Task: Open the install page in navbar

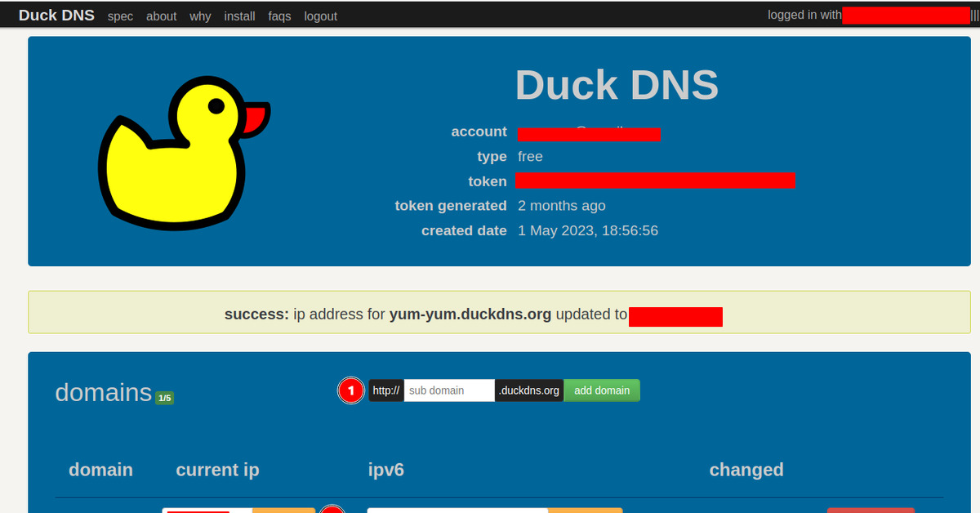Action: point(239,16)
